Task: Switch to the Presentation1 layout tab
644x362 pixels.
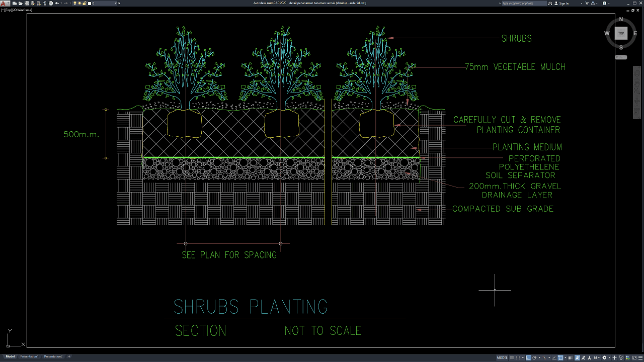Action: click(29, 356)
